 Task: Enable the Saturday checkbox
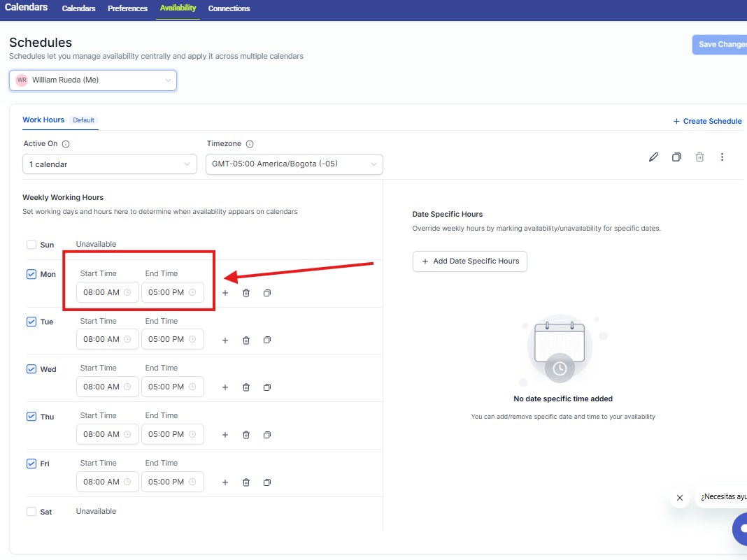[31, 512]
